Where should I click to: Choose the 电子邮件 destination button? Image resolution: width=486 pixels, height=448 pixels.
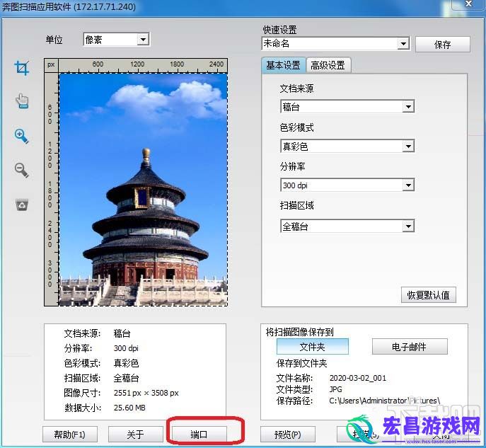click(x=410, y=347)
